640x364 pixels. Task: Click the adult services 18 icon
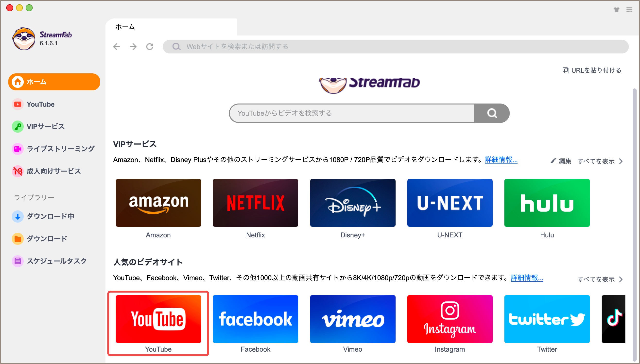pyautogui.click(x=18, y=171)
